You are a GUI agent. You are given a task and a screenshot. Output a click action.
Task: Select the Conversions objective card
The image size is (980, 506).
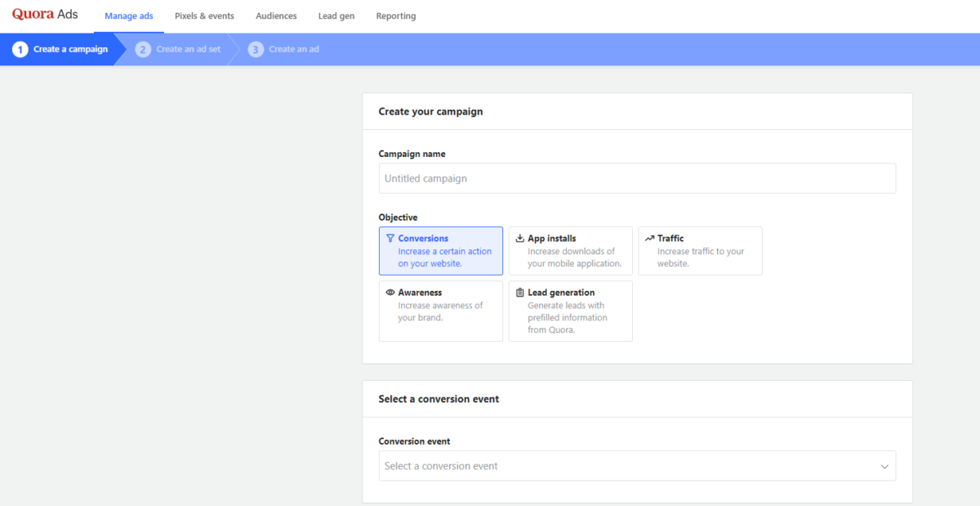pos(441,251)
